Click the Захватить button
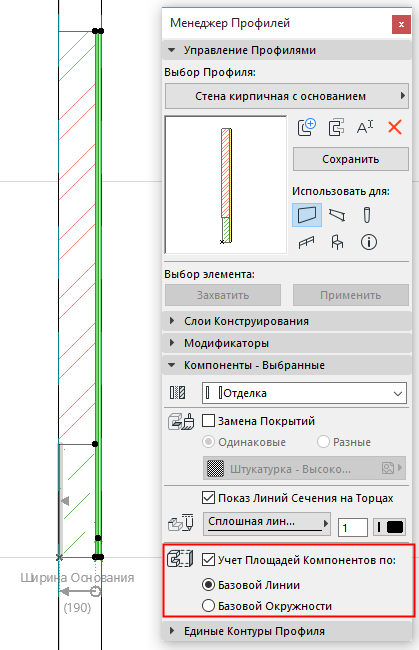The height and width of the screenshot is (650, 419). pos(223,295)
